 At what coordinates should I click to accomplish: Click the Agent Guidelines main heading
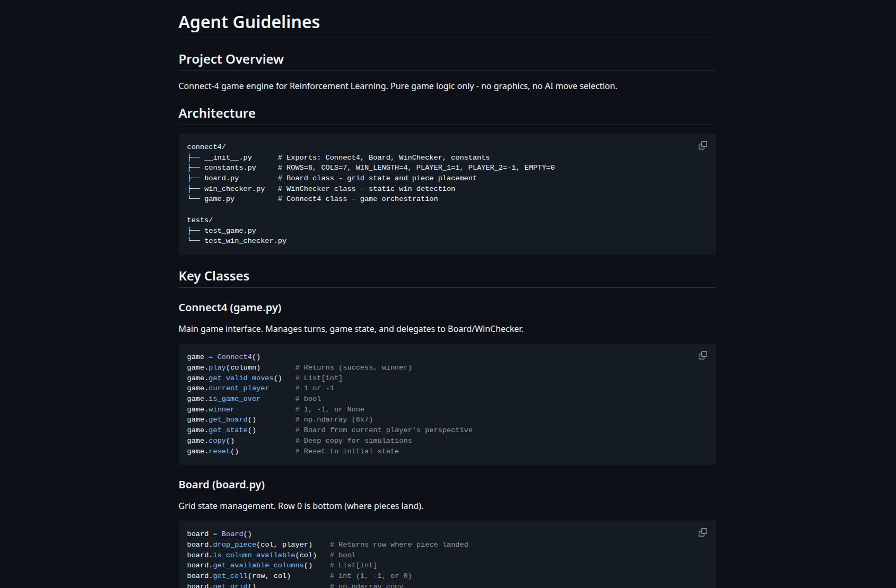pyautogui.click(x=249, y=22)
